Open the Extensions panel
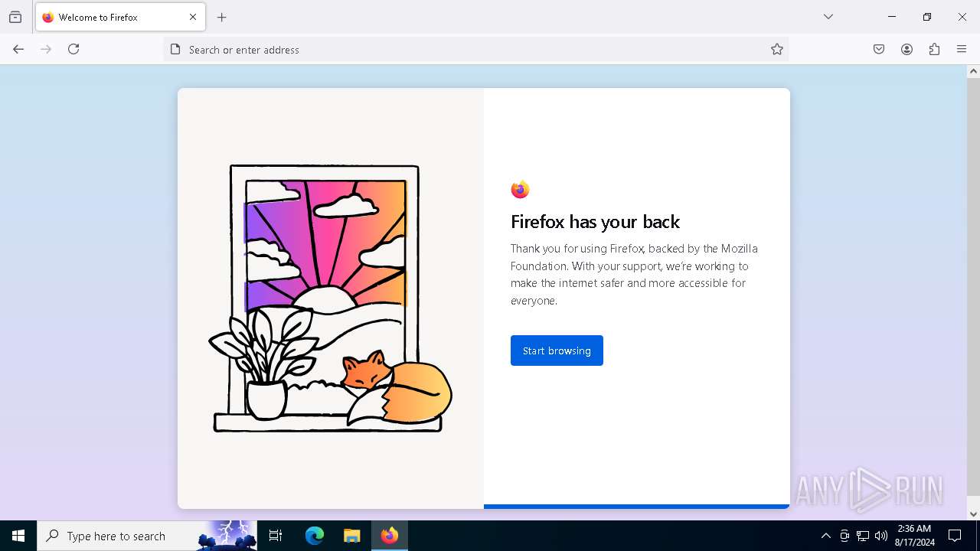The width and height of the screenshot is (980, 551). point(934,49)
